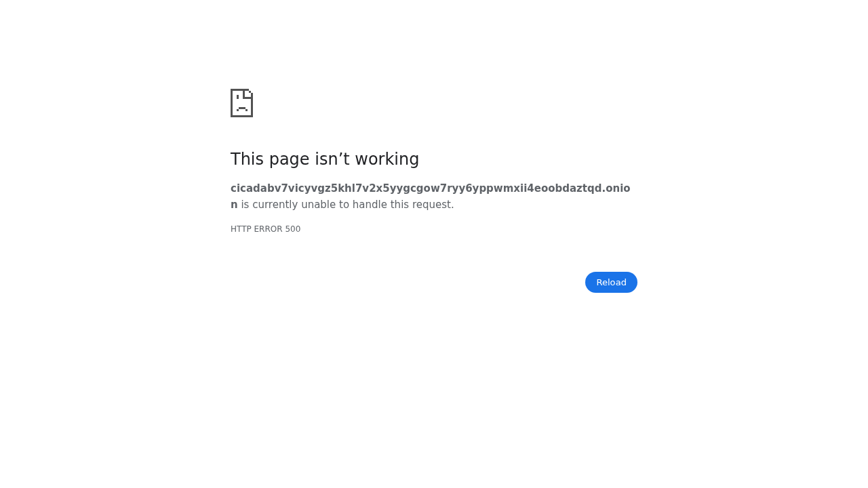Click the frowning face inside the document icon
The height and width of the screenshot is (488, 868).
(241, 104)
